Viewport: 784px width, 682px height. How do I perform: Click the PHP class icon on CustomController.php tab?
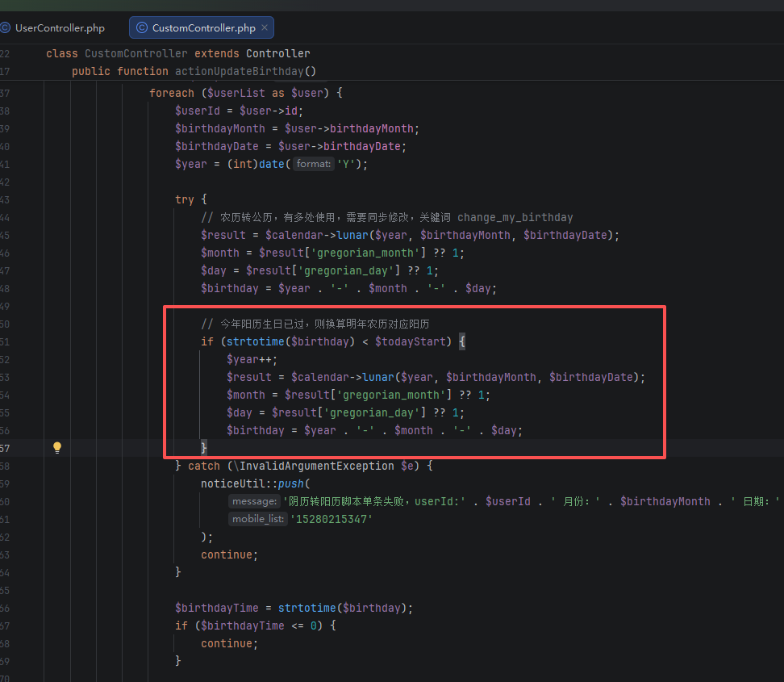(x=141, y=27)
